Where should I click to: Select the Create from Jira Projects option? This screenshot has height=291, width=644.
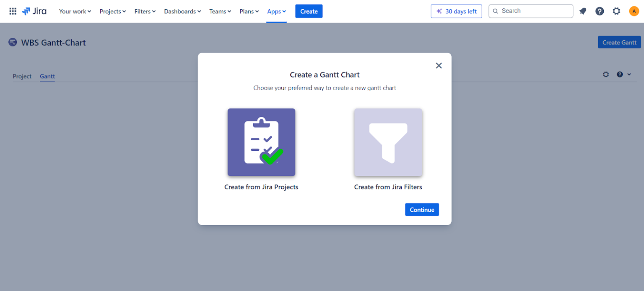pyautogui.click(x=261, y=142)
